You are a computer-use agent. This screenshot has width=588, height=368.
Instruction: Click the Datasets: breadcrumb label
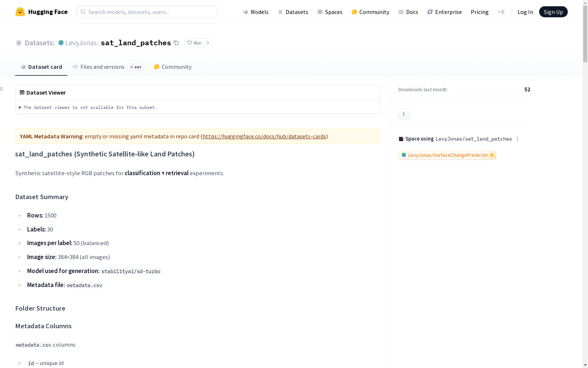click(40, 43)
